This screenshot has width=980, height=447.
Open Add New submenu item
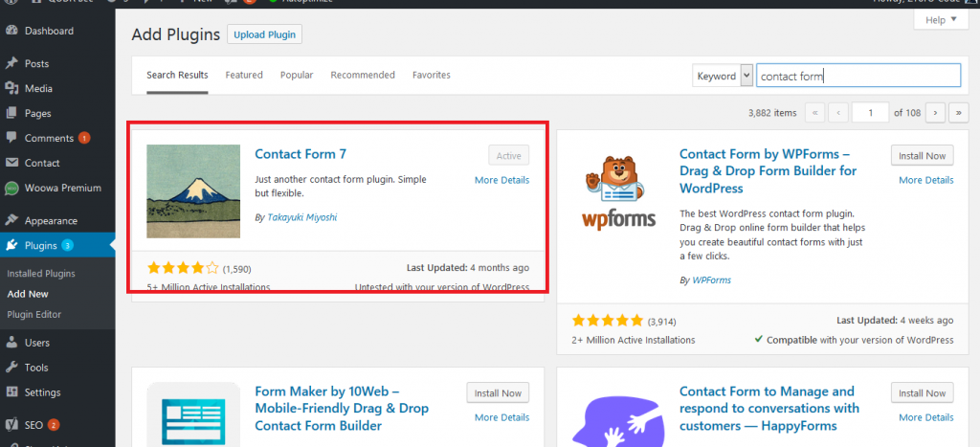coord(28,294)
